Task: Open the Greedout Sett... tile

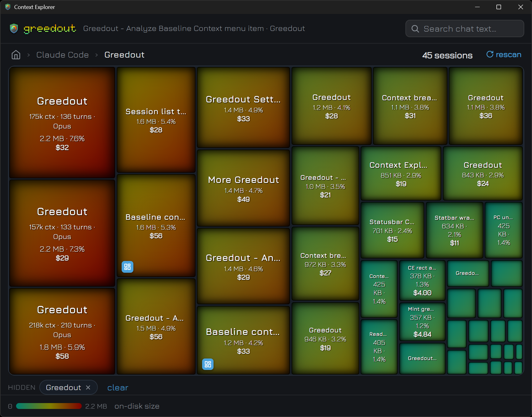Action: click(244, 107)
